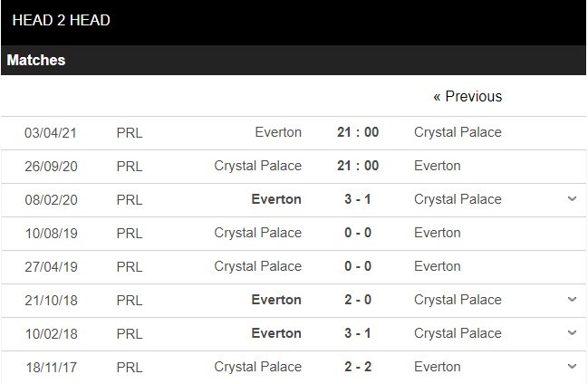Viewport: 588px width, 384px height.
Task: Open the 21:00 kickoff on 26/09/20
Action: click(x=358, y=166)
